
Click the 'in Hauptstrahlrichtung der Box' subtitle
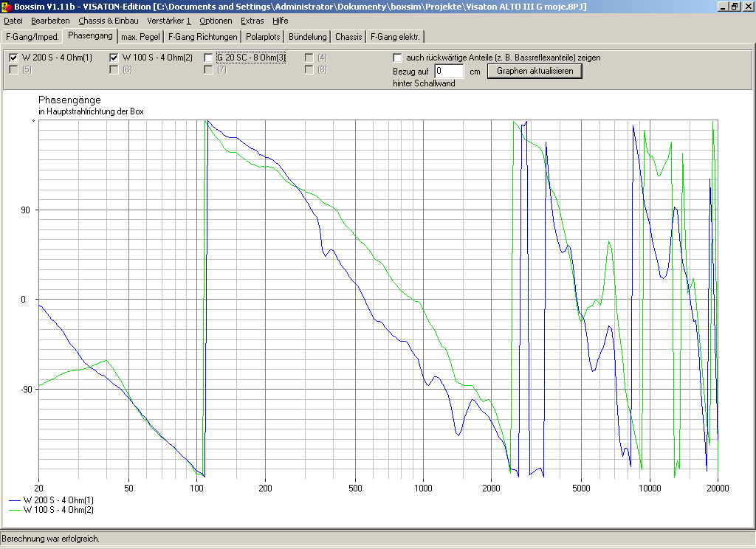click(91, 111)
